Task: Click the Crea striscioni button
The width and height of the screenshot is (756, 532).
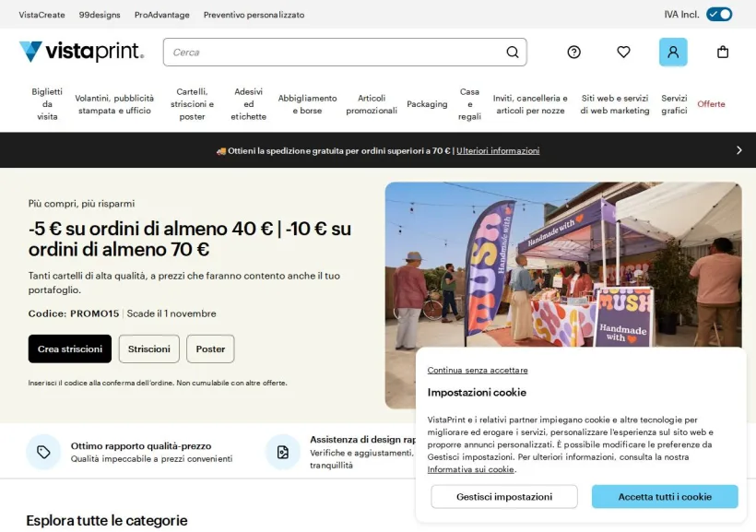Action: point(70,349)
